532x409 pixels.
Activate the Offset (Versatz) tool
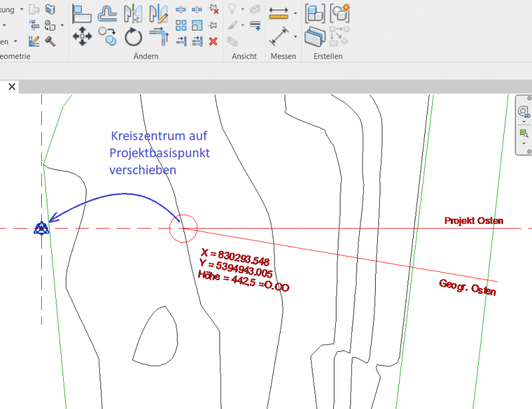point(108,13)
